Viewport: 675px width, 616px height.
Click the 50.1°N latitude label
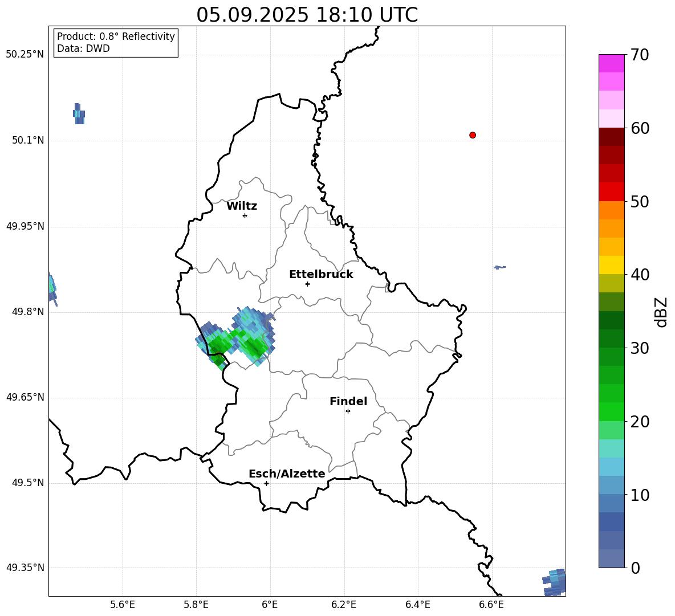point(28,141)
